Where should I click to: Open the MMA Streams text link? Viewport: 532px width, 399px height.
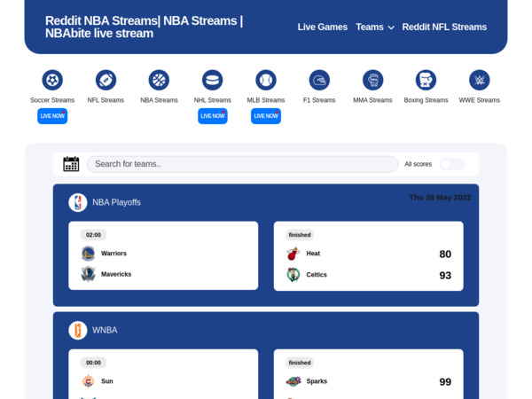pyautogui.click(x=373, y=100)
